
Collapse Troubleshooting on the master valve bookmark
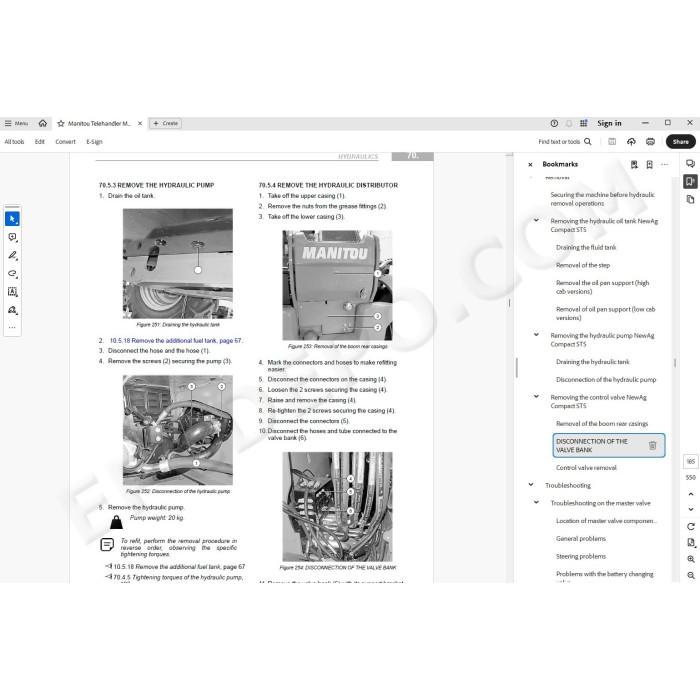[536, 502]
